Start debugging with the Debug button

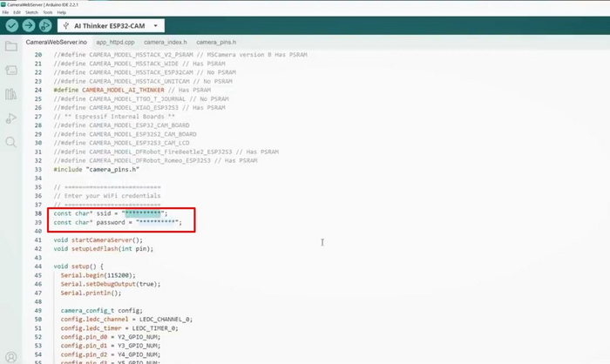(x=44, y=26)
